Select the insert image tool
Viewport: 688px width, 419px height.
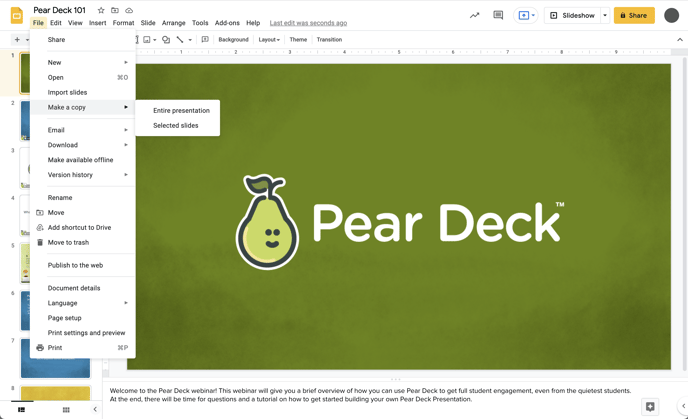click(147, 39)
